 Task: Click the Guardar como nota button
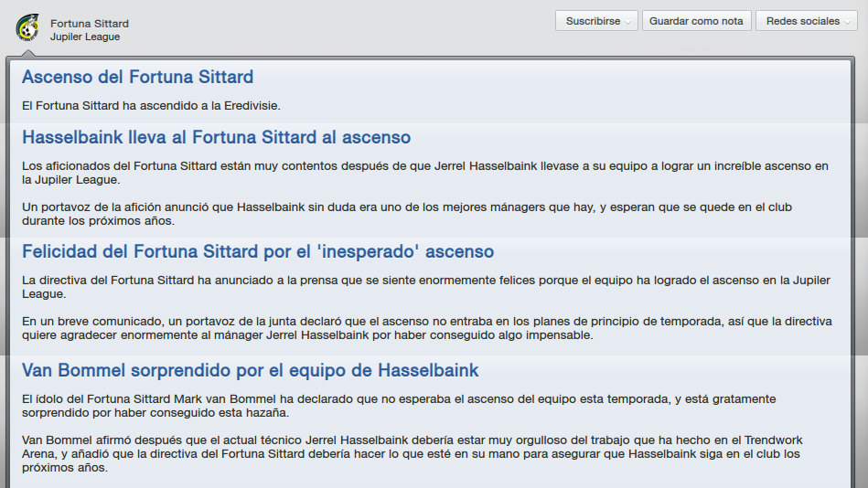(696, 21)
